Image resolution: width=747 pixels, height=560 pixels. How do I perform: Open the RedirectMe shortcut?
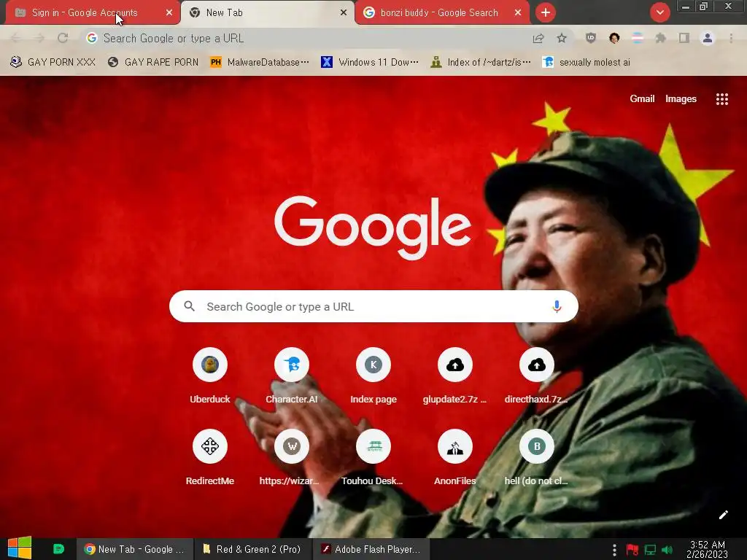pyautogui.click(x=210, y=458)
